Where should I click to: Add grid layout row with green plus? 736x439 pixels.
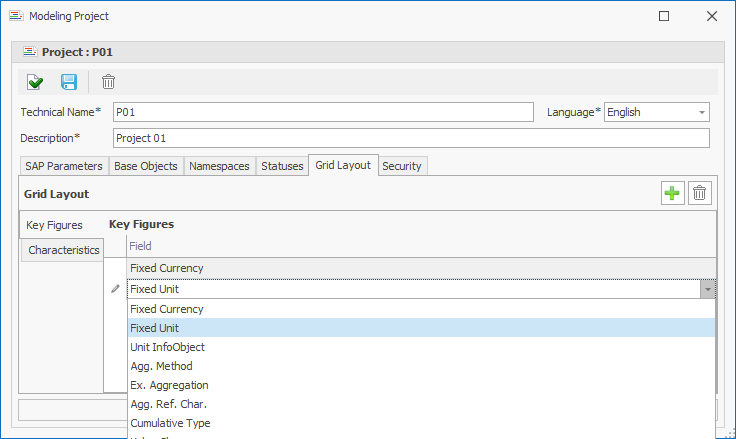click(673, 194)
